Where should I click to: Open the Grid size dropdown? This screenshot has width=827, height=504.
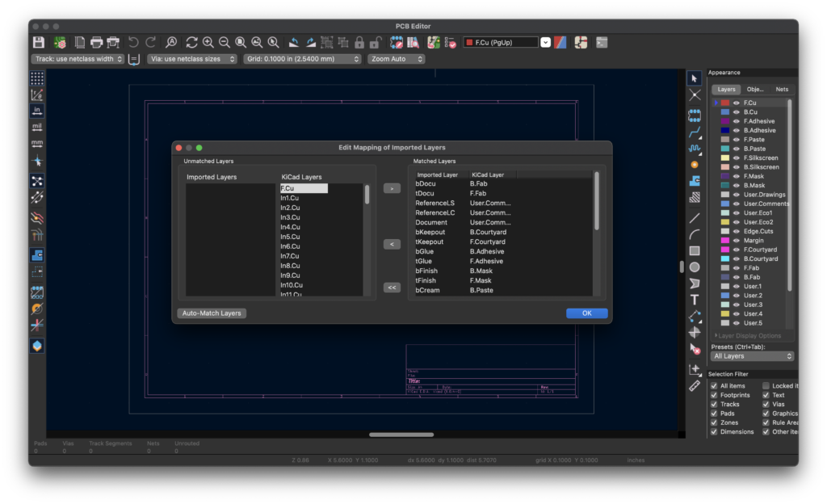302,59
